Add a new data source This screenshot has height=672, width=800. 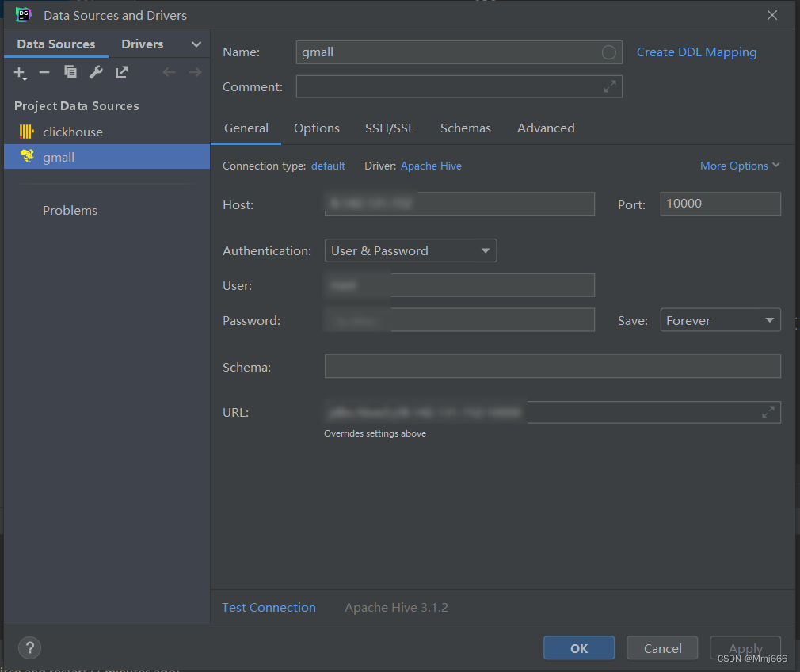point(20,72)
